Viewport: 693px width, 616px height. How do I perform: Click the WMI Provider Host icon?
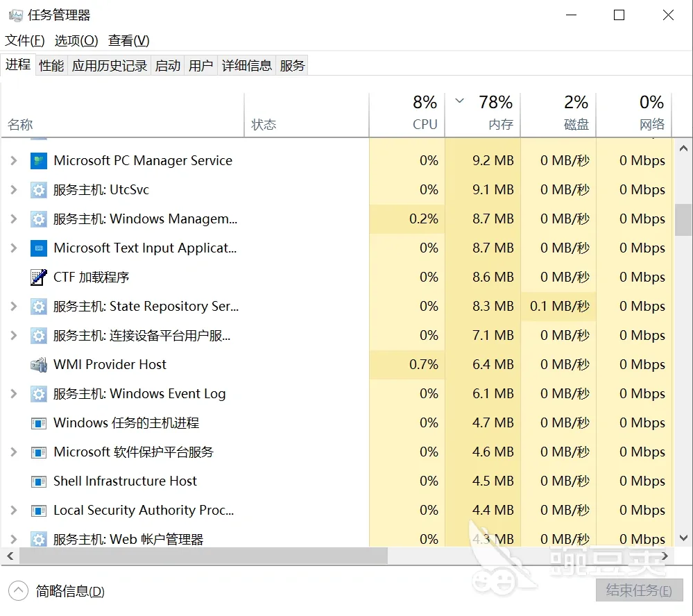point(38,365)
